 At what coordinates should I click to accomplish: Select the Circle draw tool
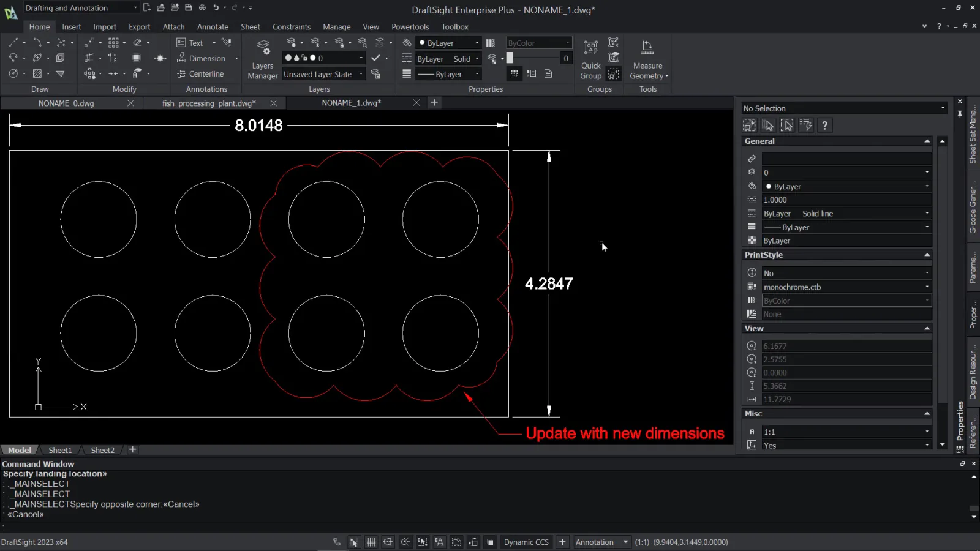click(13, 73)
